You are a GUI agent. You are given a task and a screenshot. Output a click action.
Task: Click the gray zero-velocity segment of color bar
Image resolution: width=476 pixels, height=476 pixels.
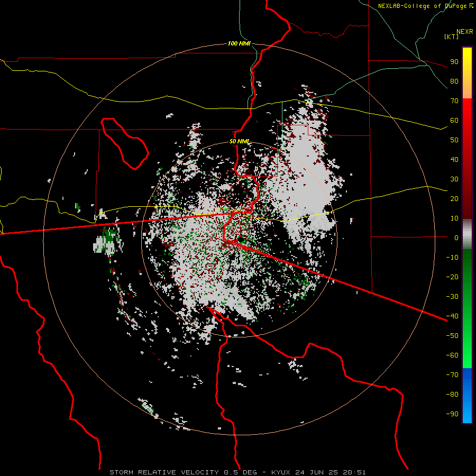click(467, 234)
